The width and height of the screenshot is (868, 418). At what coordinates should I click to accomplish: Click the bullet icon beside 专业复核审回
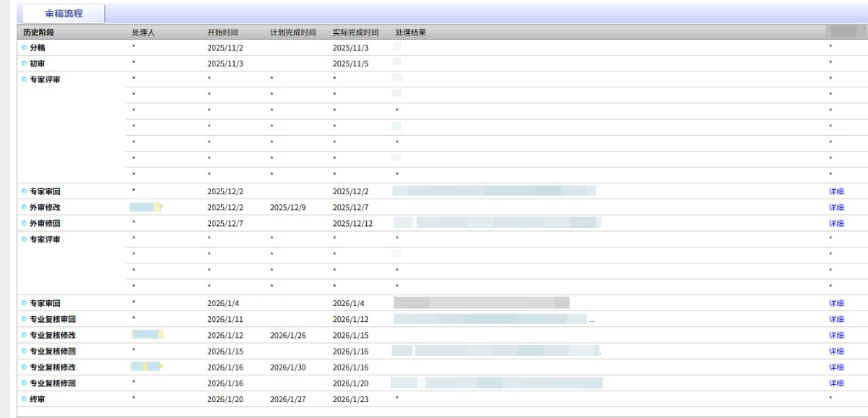(25, 319)
